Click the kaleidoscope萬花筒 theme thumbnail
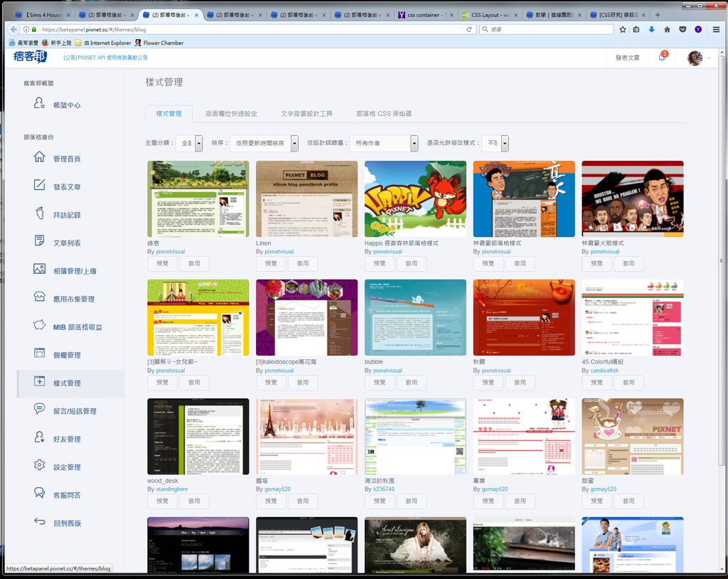728x579 pixels. (x=306, y=317)
